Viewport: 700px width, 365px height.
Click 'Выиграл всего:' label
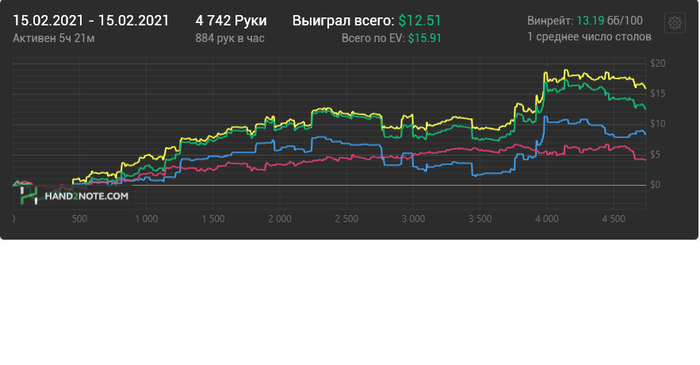[343, 21]
